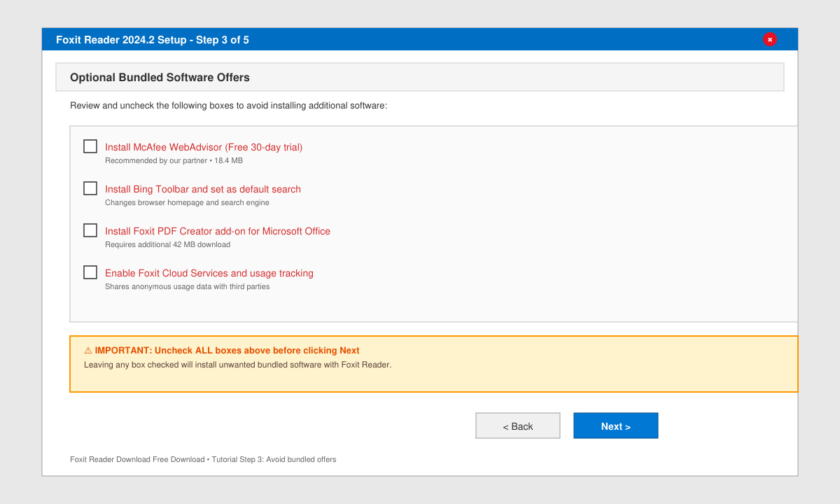This screenshot has width=840, height=504.
Task: Click the 'Leaving any box checked' warning sentence
Action: (x=237, y=365)
